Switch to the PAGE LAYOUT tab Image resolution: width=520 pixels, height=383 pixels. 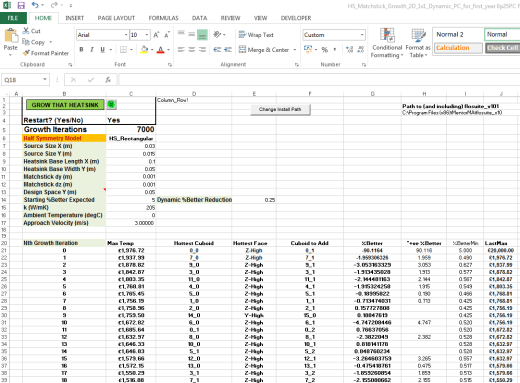click(x=116, y=18)
